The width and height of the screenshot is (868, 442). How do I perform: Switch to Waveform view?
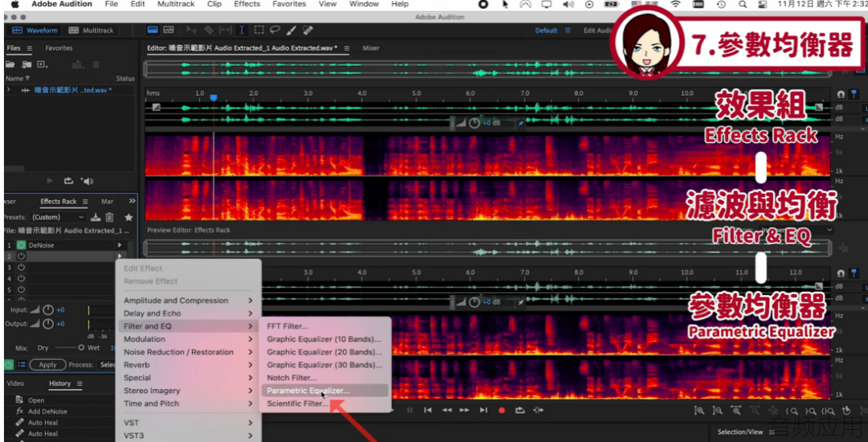(x=35, y=31)
